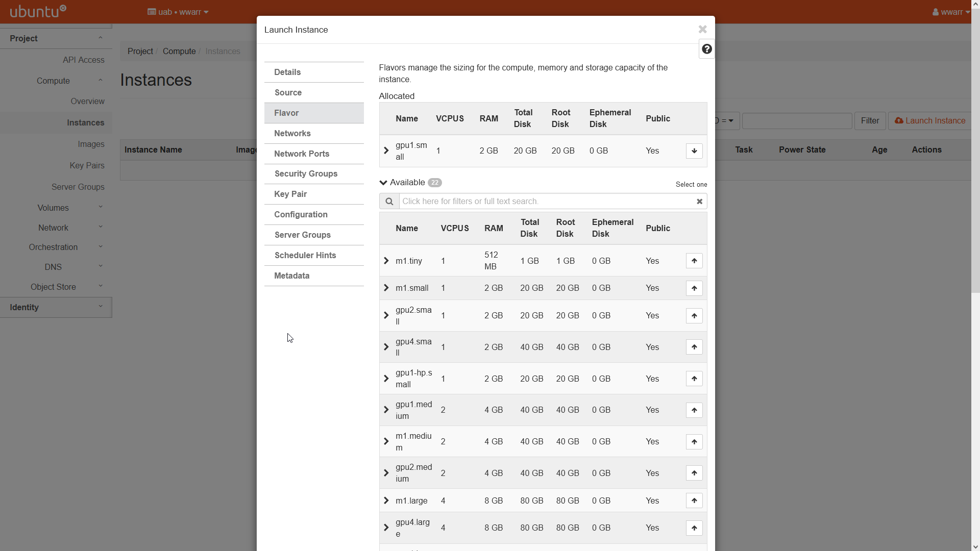Allocate the gpu2.medium flavor with up arrow

click(x=694, y=473)
